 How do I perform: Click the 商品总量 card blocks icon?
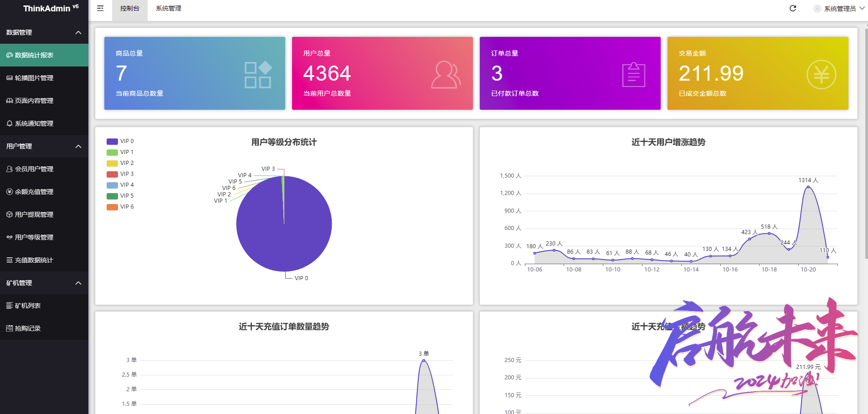(x=258, y=75)
